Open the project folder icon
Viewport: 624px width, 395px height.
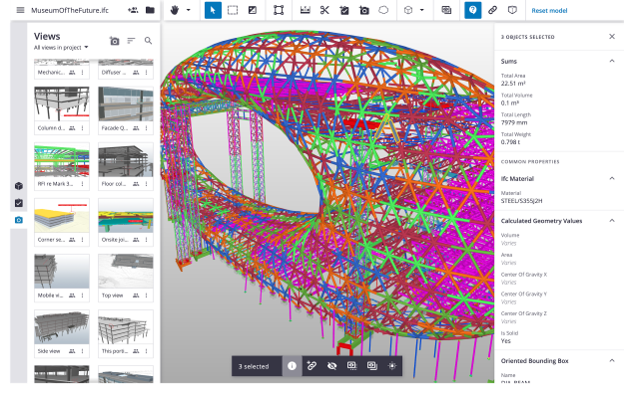pos(150,10)
